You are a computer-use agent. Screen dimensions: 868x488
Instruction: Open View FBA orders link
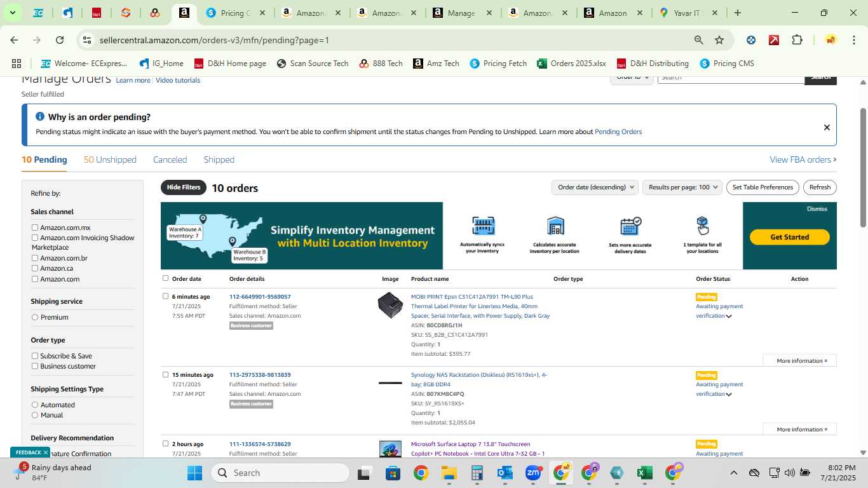[x=803, y=159]
